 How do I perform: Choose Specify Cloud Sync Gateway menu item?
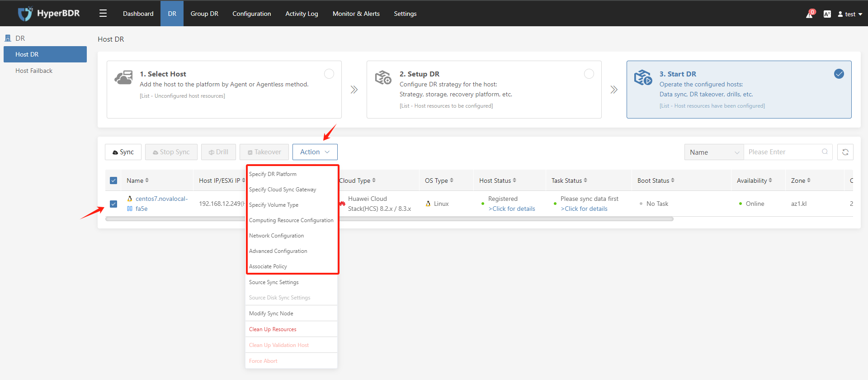click(292, 190)
